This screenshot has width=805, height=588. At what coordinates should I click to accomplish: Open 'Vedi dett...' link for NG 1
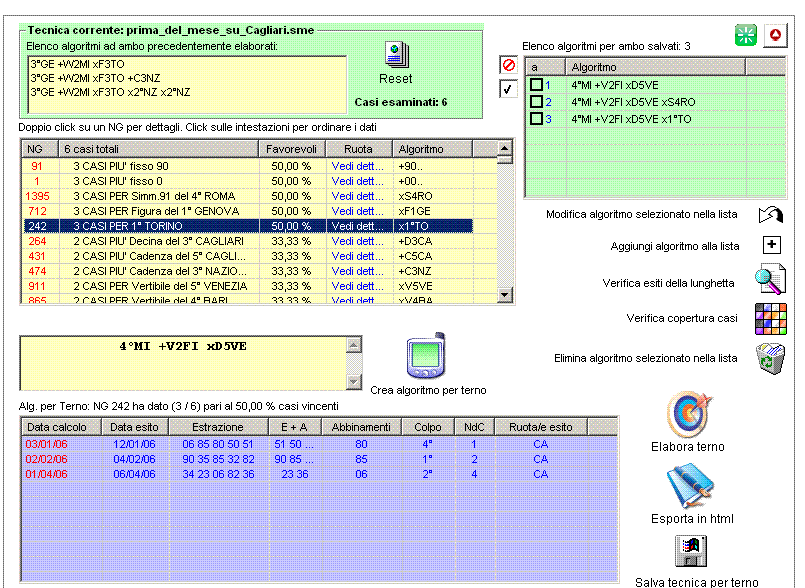(x=357, y=181)
